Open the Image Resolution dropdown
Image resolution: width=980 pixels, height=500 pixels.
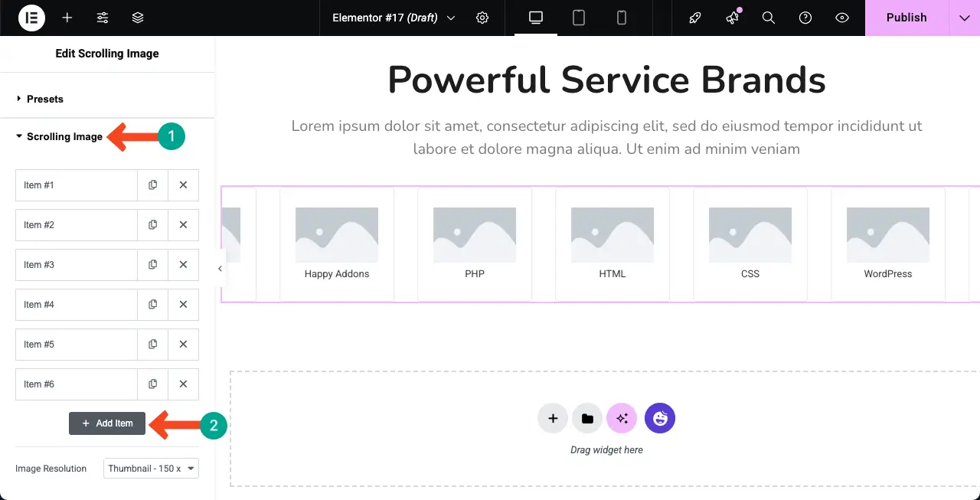click(151, 469)
